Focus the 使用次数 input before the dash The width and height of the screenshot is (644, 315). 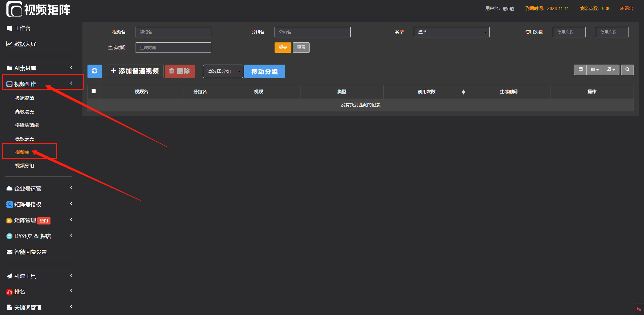point(569,32)
